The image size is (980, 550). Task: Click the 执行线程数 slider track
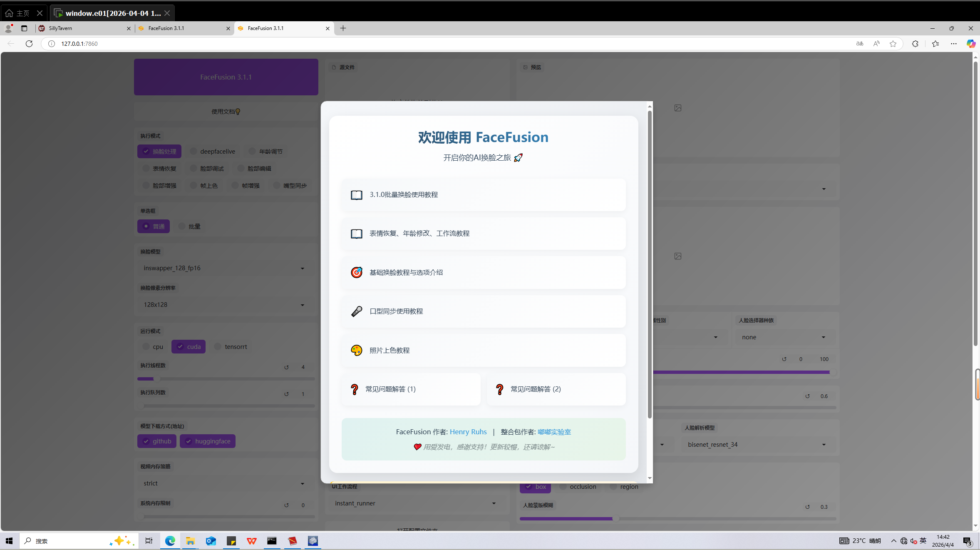(226, 379)
